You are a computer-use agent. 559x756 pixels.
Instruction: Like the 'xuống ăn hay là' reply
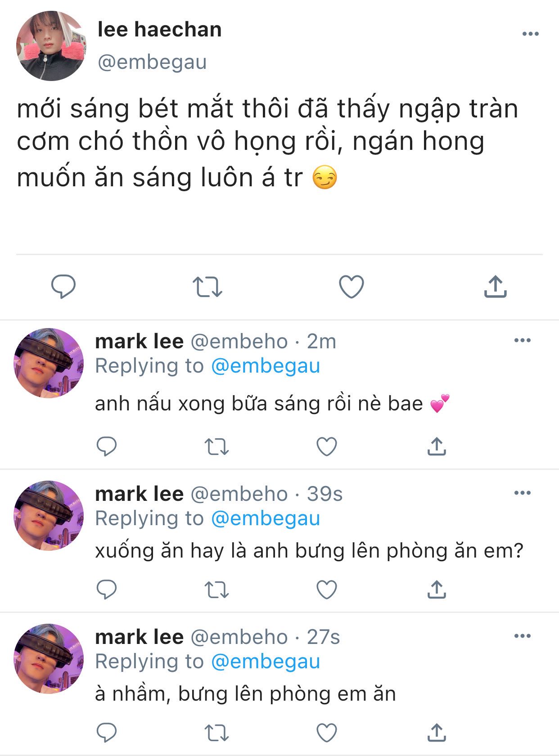coord(327,589)
